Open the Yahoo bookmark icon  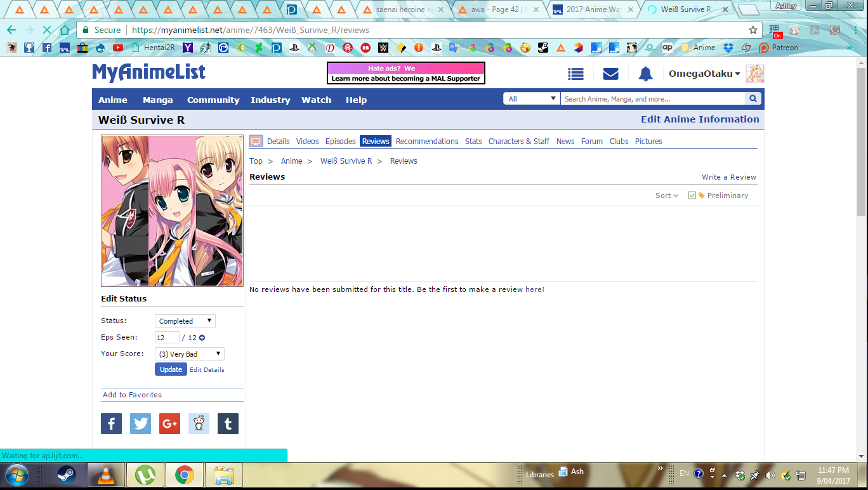188,48
